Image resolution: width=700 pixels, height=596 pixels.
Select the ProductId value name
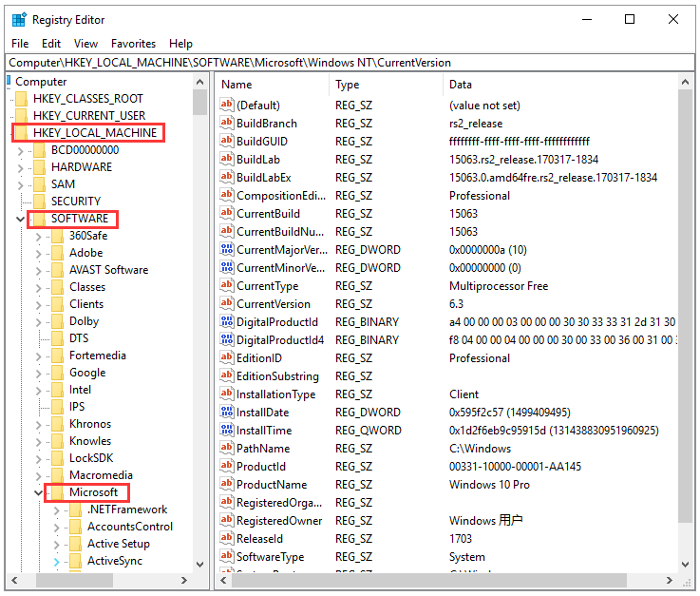pos(260,467)
